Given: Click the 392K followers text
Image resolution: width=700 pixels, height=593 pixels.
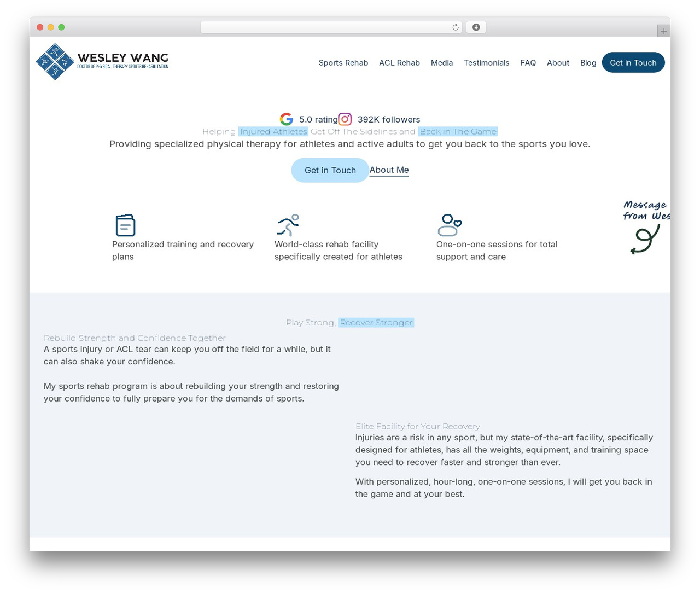Looking at the screenshot, I should (x=389, y=119).
